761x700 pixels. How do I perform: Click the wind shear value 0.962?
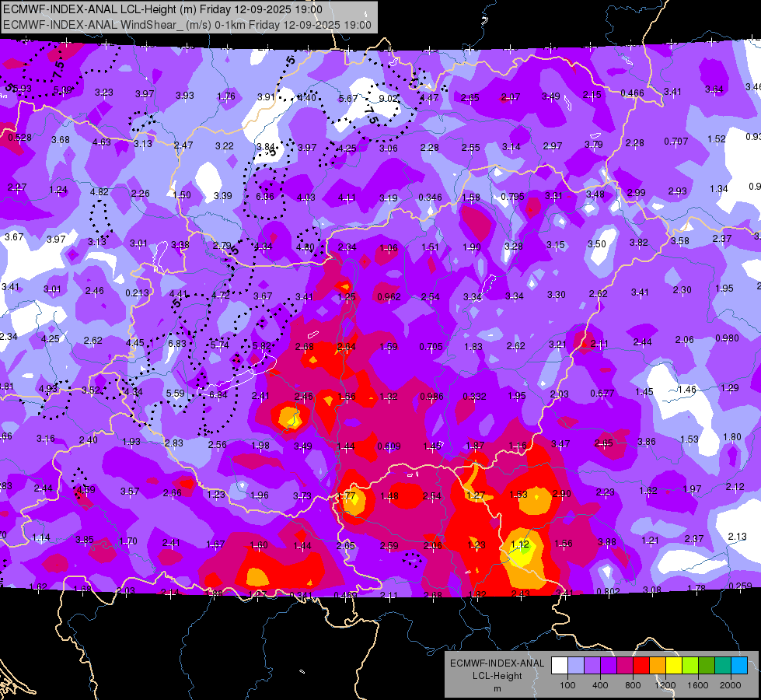coord(389,297)
